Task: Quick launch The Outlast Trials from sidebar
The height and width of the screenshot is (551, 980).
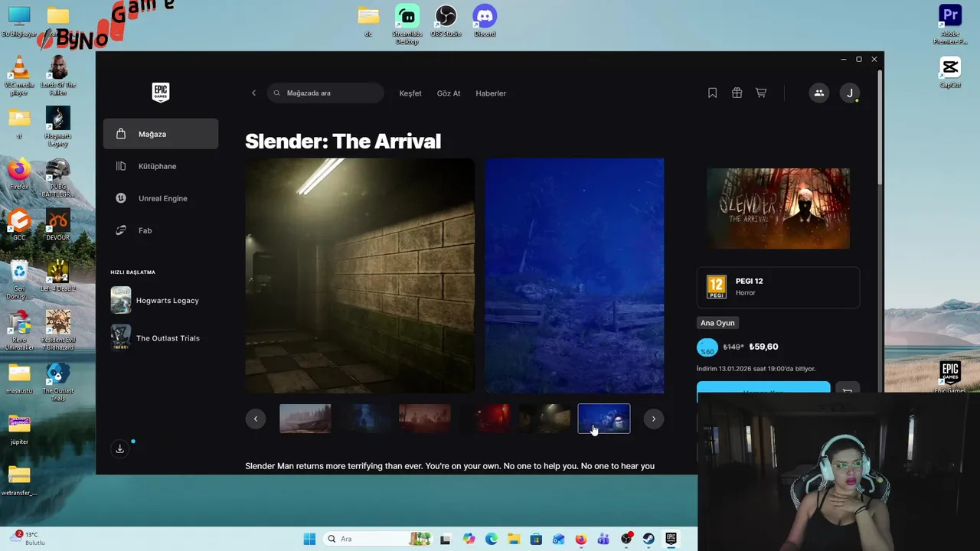Action: 161,337
